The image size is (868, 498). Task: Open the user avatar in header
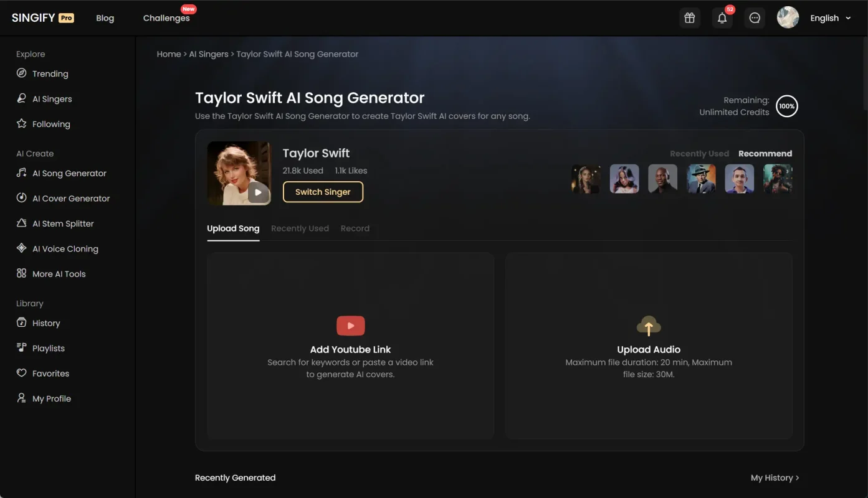pos(788,17)
